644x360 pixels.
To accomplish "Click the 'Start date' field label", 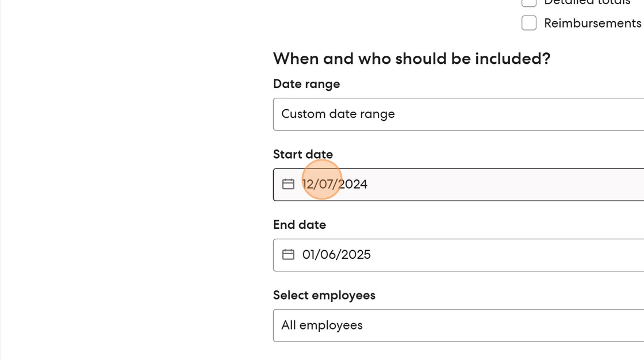I will tap(303, 154).
